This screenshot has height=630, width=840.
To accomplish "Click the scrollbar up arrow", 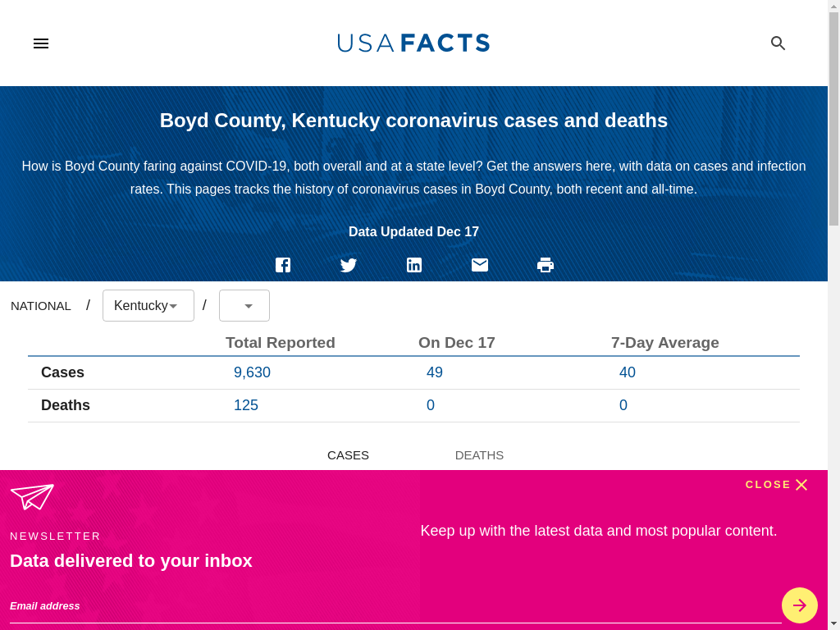I will click(x=833, y=7).
